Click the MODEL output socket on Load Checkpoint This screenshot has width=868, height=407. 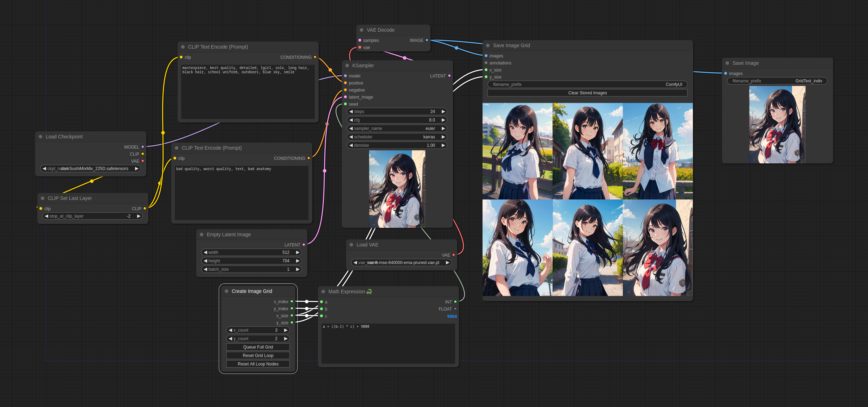[x=142, y=147]
